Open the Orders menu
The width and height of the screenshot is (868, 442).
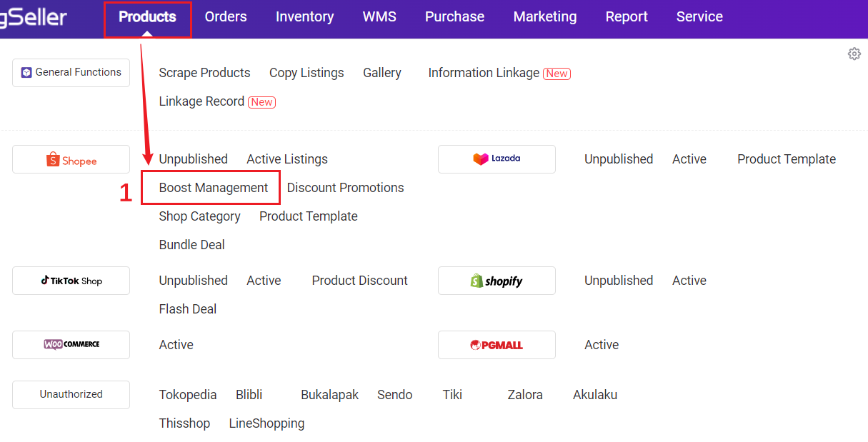[226, 16]
